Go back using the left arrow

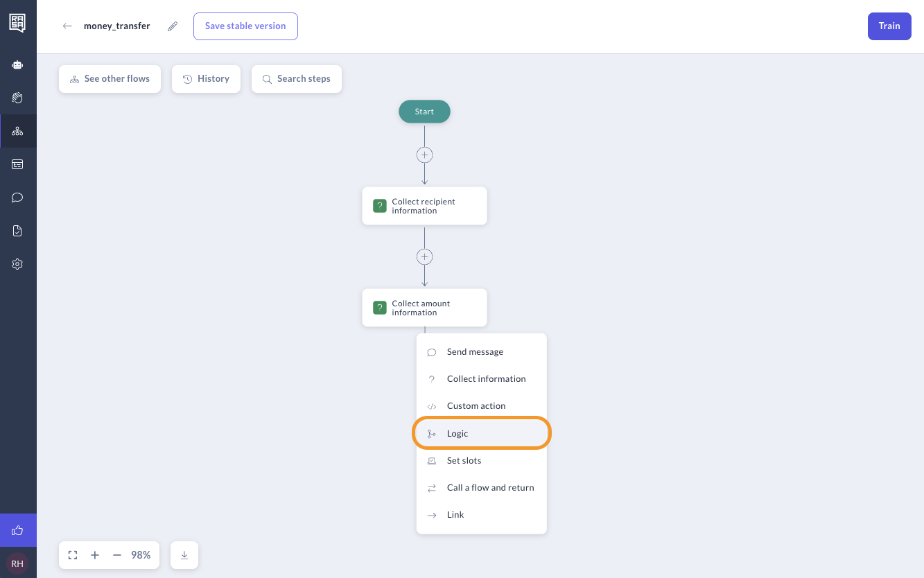67,26
